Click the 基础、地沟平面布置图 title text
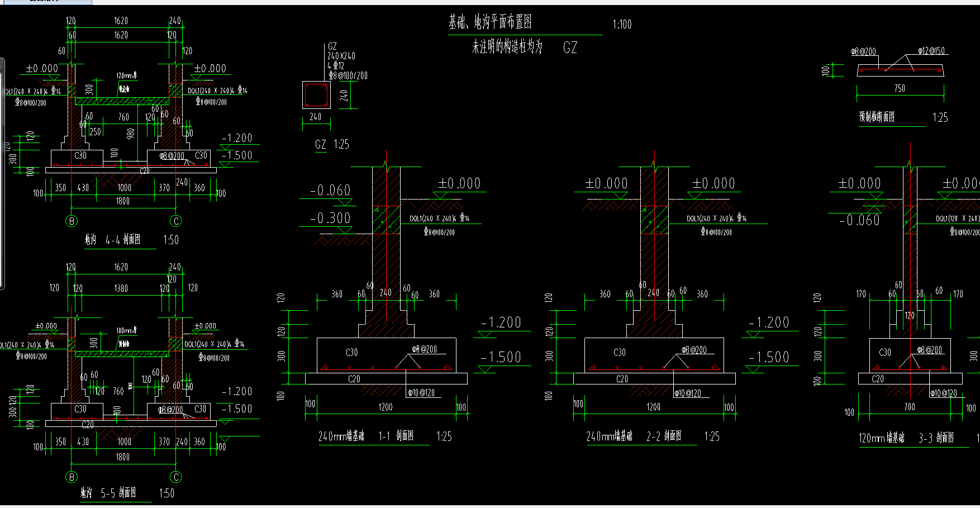Screen dimensions: 980x508 point(490,22)
